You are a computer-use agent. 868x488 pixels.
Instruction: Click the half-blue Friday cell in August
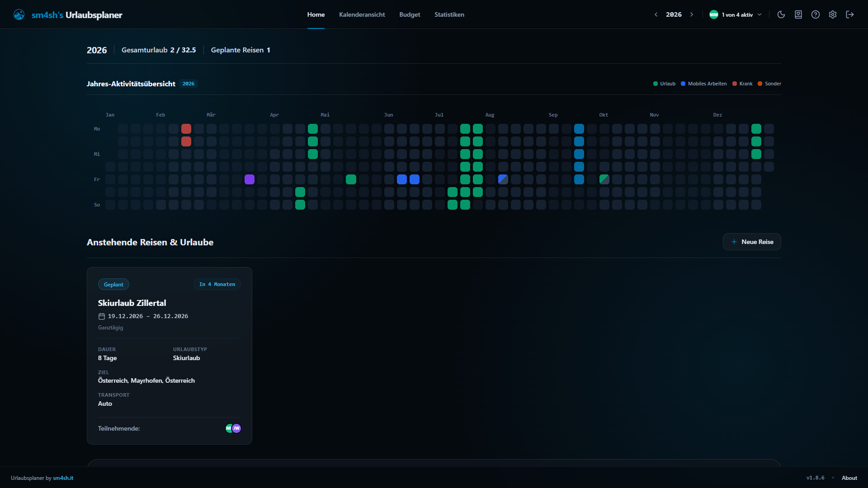[503, 179]
